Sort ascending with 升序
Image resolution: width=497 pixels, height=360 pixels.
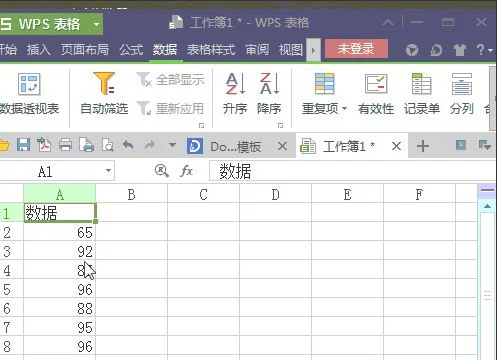coord(235,95)
